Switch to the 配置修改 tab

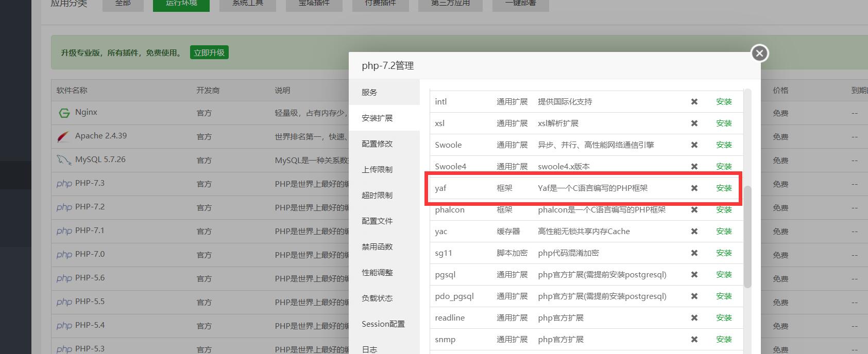coord(377,144)
